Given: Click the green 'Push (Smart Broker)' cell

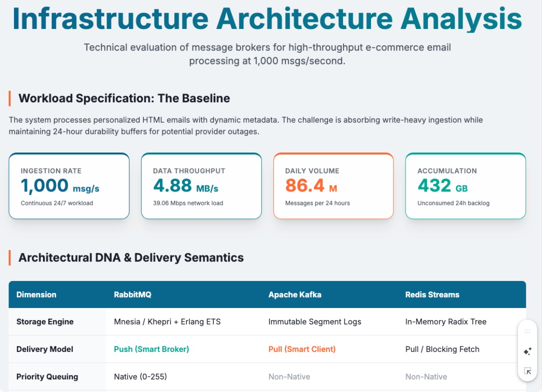Looking at the screenshot, I should tap(151, 349).
